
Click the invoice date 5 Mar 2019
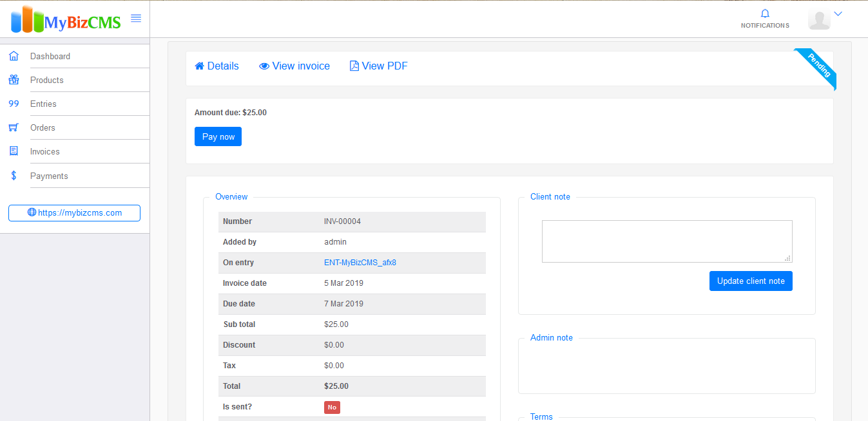pyautogui.click(x=344, y=283)
